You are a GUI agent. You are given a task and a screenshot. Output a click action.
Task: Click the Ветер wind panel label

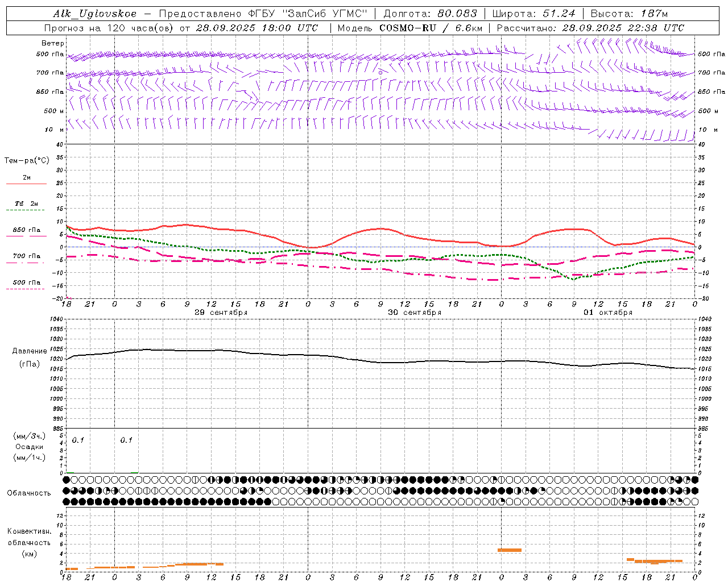point(53,43)
